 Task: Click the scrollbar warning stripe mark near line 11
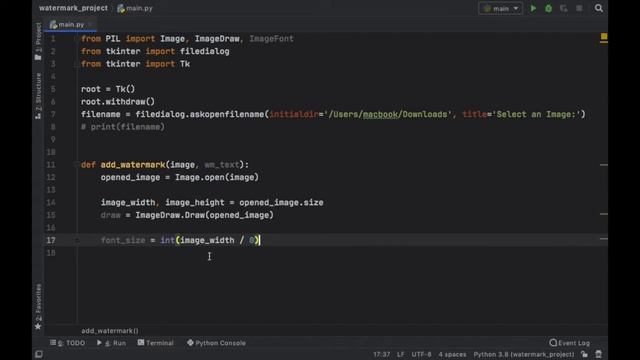pyautogui.click(x=604, y=165)
